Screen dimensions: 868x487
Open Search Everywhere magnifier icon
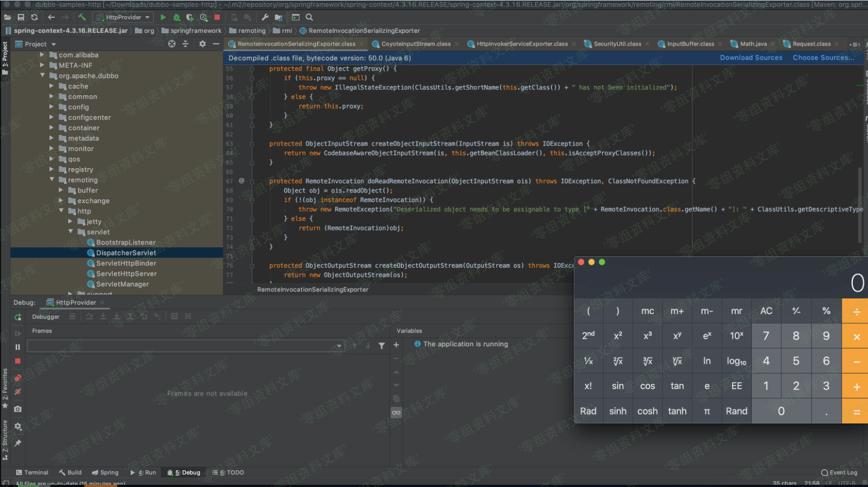[310, 17]
